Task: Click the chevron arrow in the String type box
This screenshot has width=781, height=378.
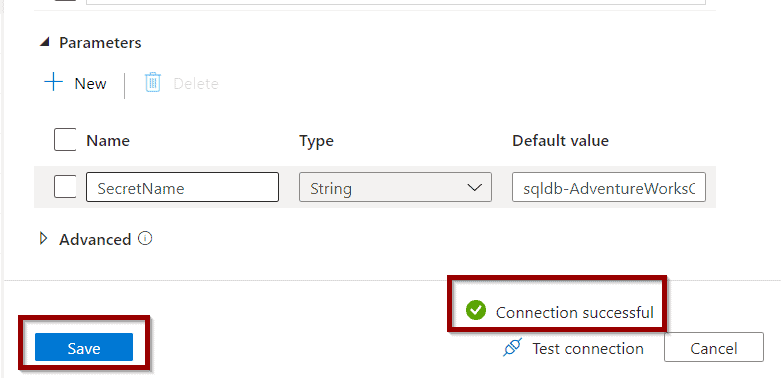Action: pyautogui.click(x=474, y=188)
